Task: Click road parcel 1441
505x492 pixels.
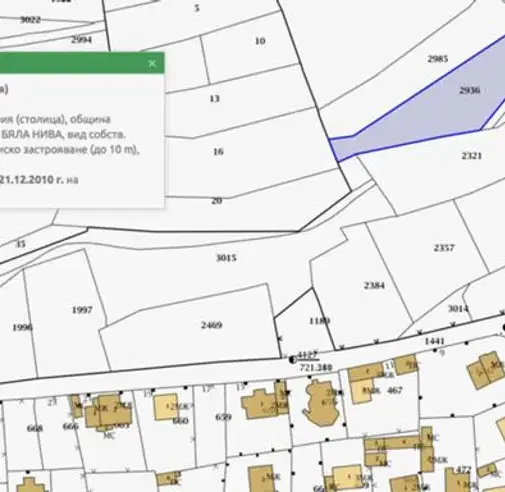Action: (x=435, y=341)
